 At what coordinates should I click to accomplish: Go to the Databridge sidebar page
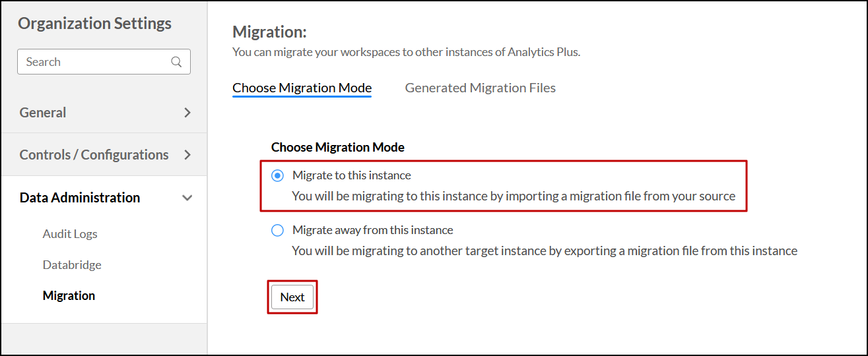72,265
